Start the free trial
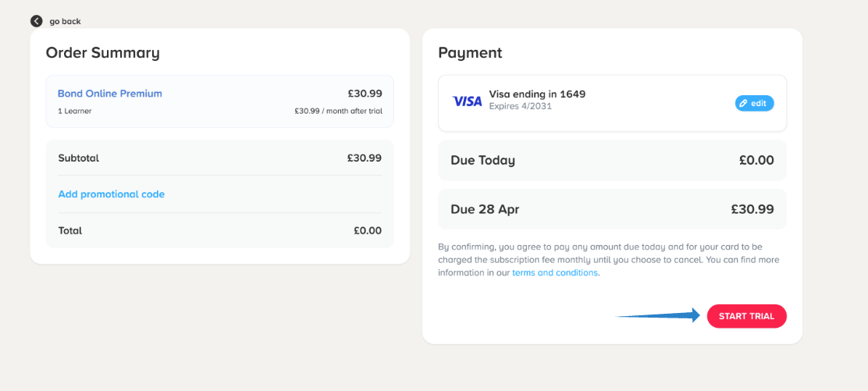The height and width of the screenshot is (391, 868). tap(747, 316)
